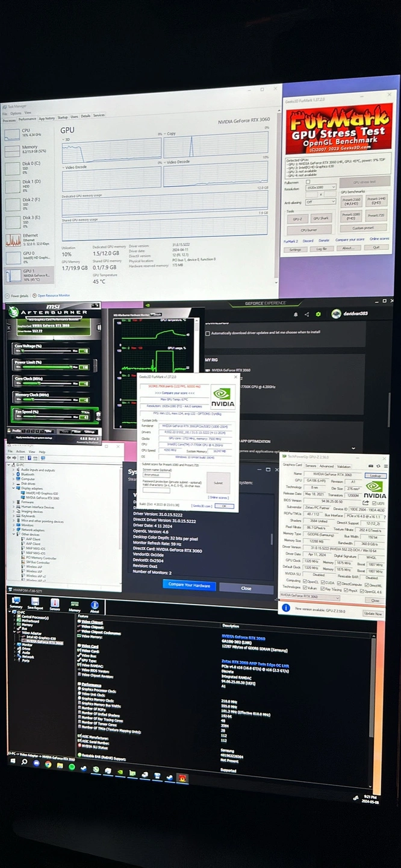
Task: Open Google Chrome from the taskbar
Action: point(48,764)
